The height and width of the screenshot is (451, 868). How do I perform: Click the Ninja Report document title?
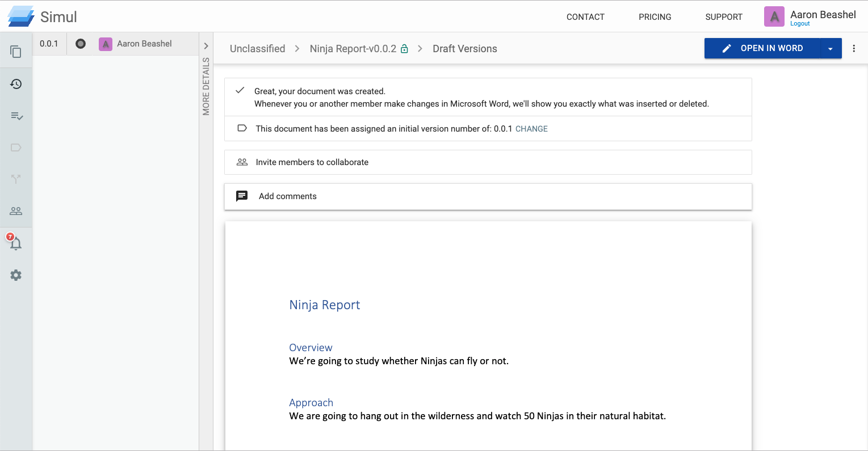point(325,305)
